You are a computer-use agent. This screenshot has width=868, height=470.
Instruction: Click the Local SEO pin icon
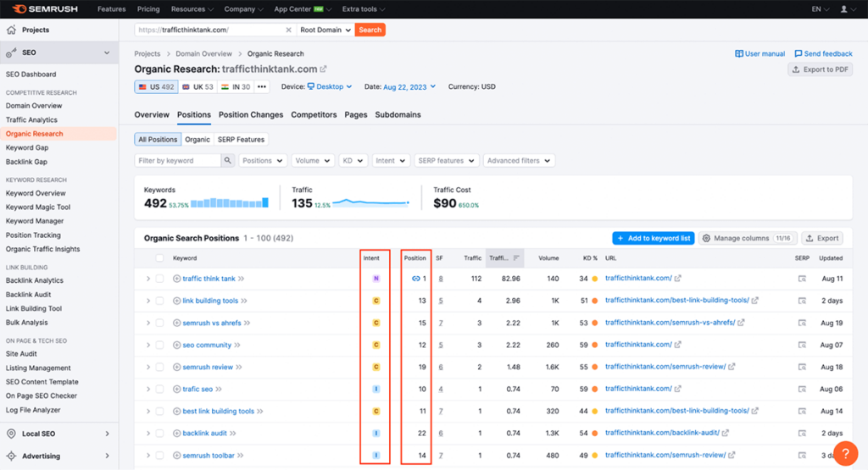tap(11, 434)
